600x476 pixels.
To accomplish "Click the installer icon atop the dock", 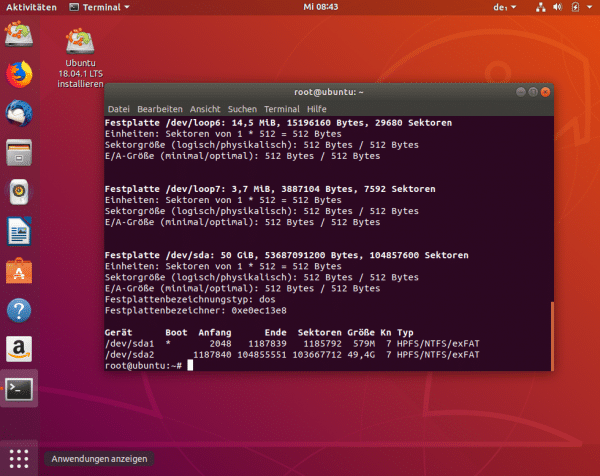I will click(x=17, y=35).
